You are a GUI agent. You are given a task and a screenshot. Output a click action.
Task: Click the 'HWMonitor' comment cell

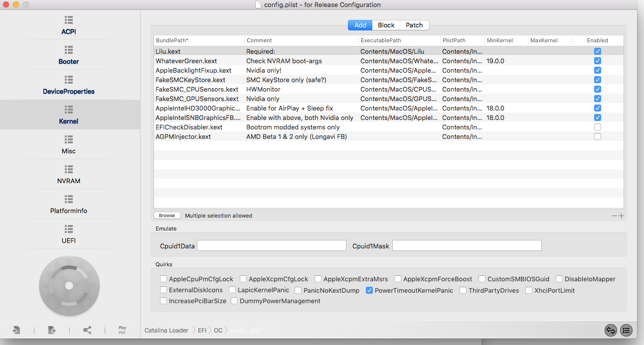(263, 89)
